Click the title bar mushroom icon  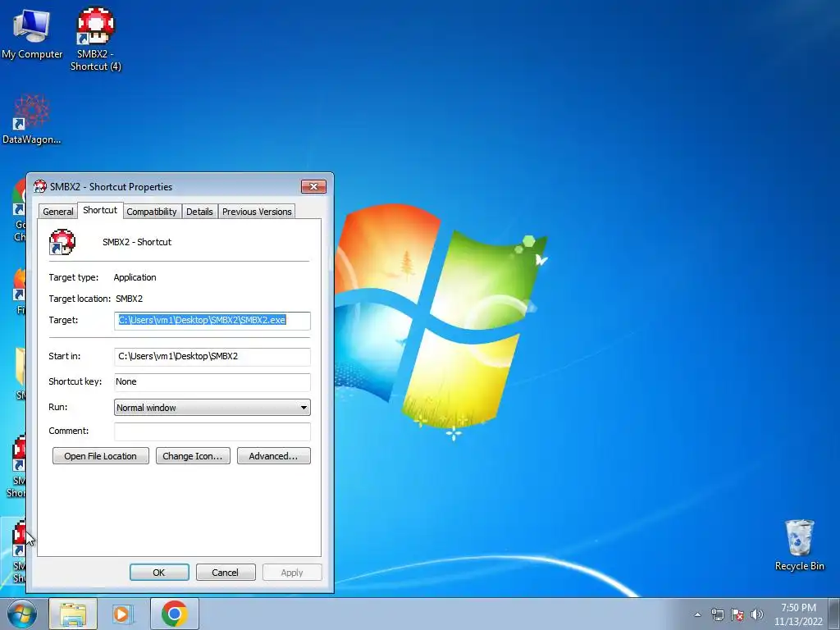tap(40, 186)
